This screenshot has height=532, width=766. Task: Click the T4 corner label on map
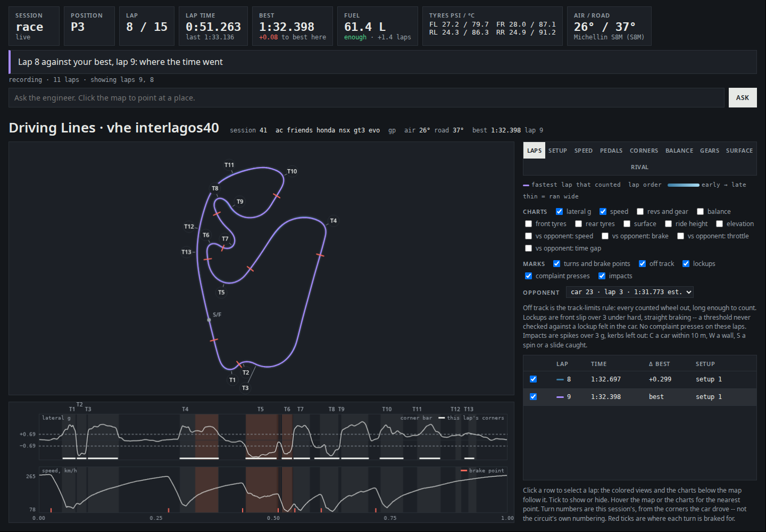(x=334, y=221)
